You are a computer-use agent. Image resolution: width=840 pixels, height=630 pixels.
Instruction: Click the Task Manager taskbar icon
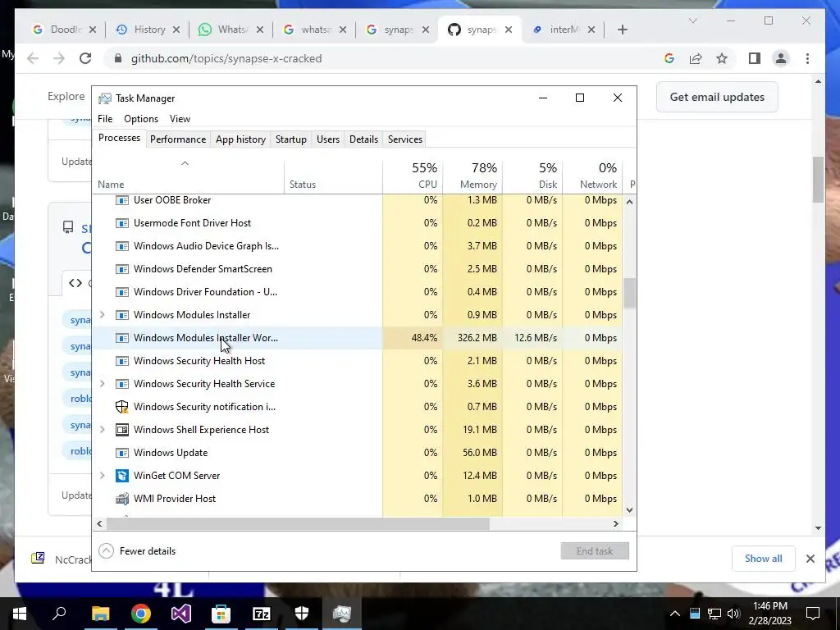point(342,614)
